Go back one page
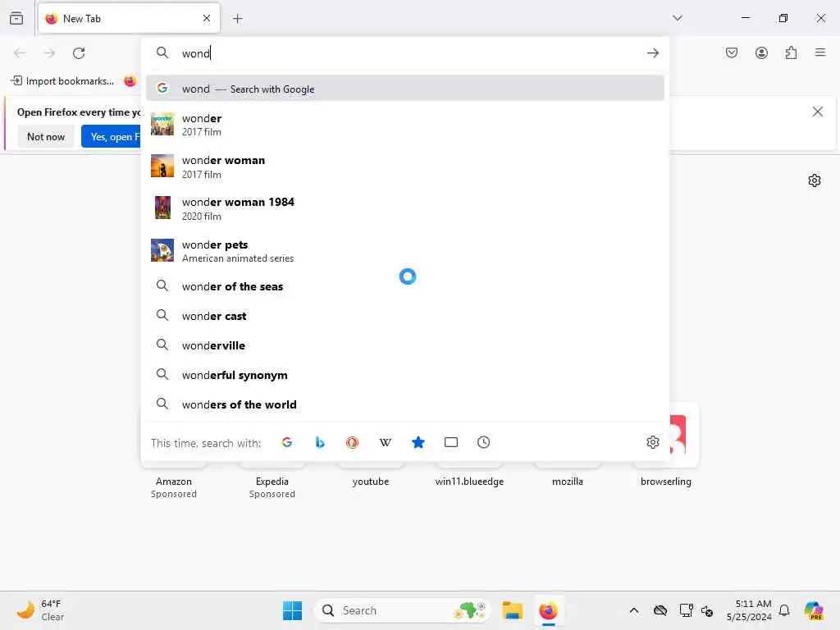 (x=20, y=53)
